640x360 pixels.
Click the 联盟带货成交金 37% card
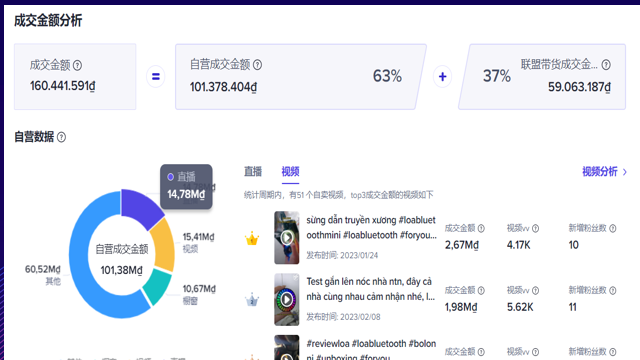click(542, 77)
